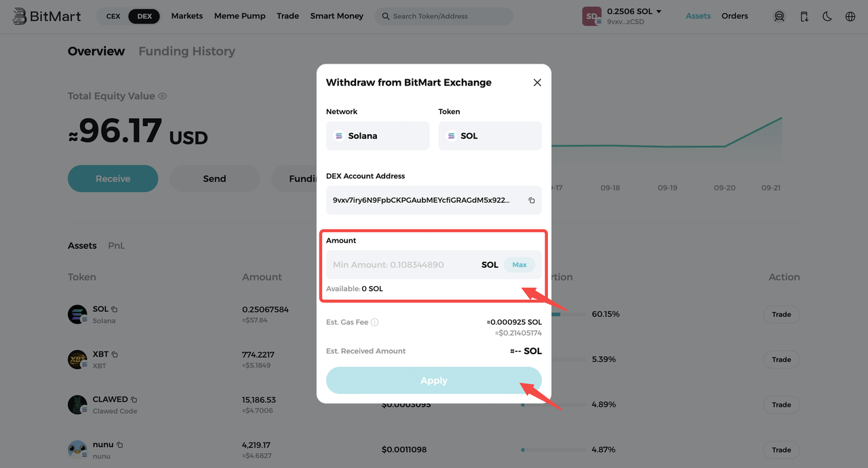Click the ≈96.17 USD equity value
Screen dimensions: 868x468
pyautogui.click(x=138, y=132)
